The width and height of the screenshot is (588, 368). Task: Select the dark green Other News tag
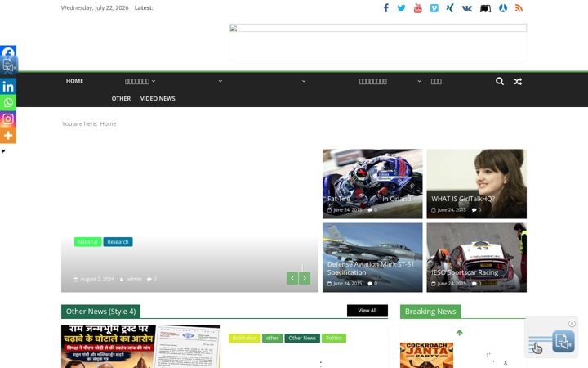pos(302,338)
